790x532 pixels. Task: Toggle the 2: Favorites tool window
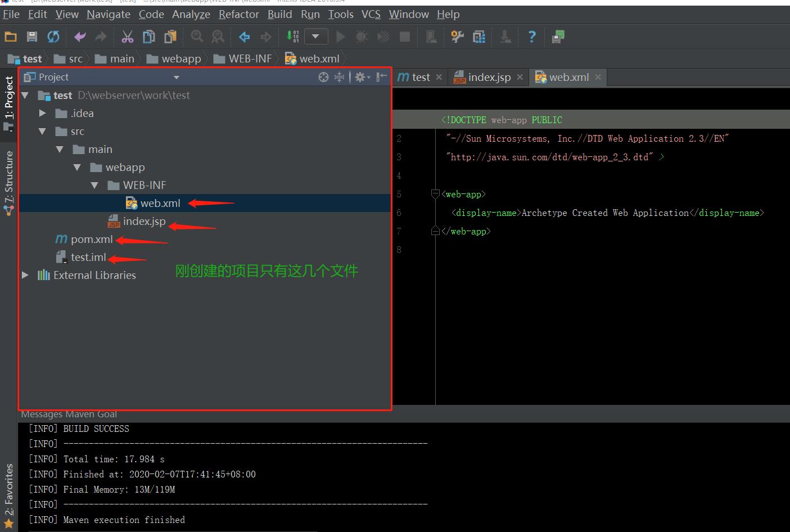[x=8, y=496]
